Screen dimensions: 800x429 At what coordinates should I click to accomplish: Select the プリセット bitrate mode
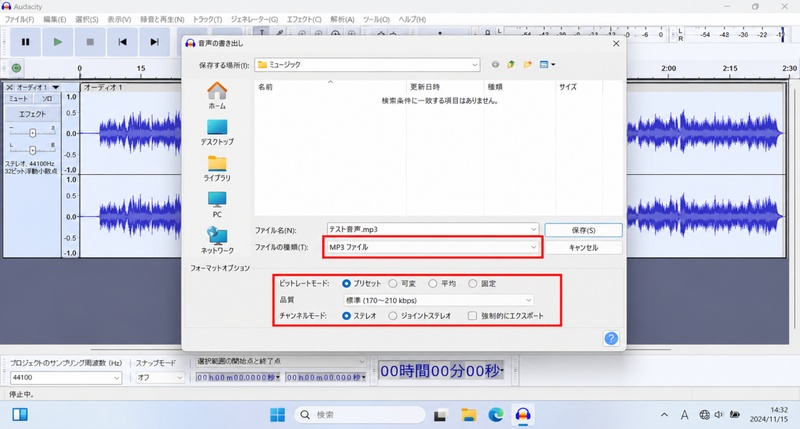point(346,283)
